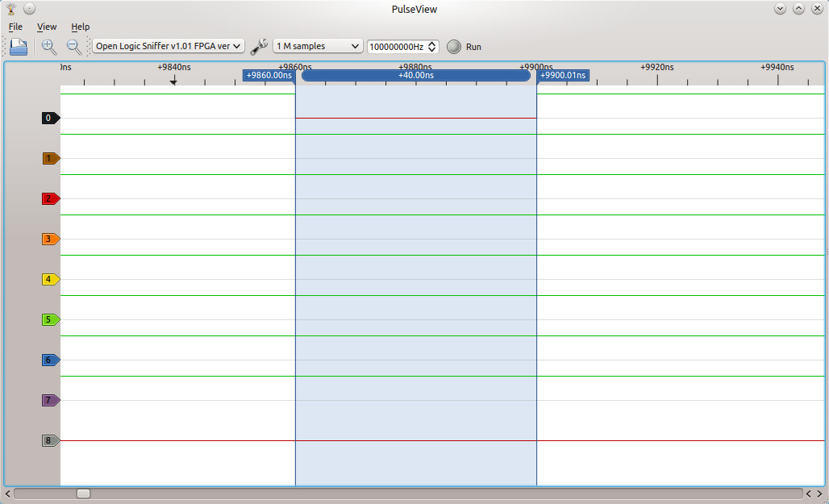Viewport: 829px width, 504px height.
Task: Click the round sticky button in title bar
Action: tap(30, 8)
